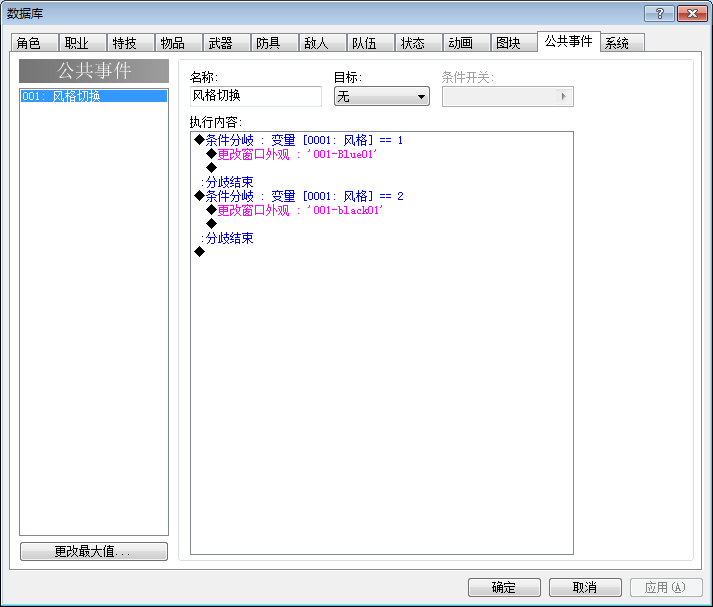Select the 公共事件 tab
The image size is (713, 607).
click(x=569, y=41)
